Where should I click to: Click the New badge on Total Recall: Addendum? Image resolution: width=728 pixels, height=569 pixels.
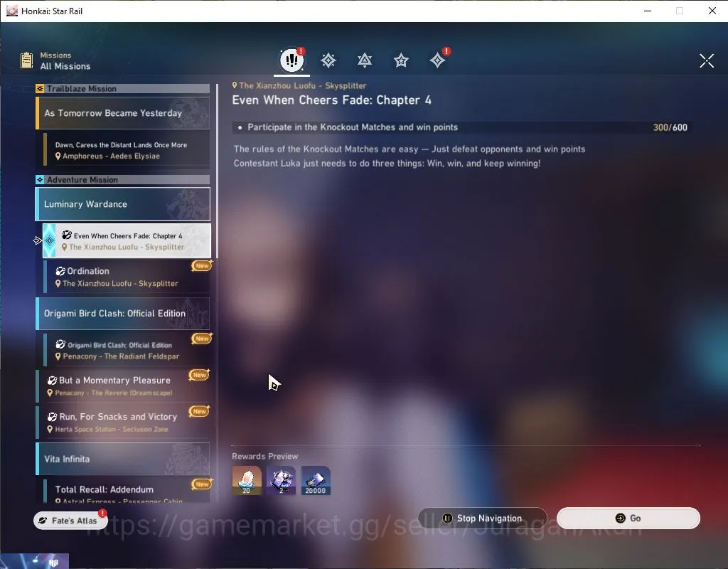(x=202, y=484)
